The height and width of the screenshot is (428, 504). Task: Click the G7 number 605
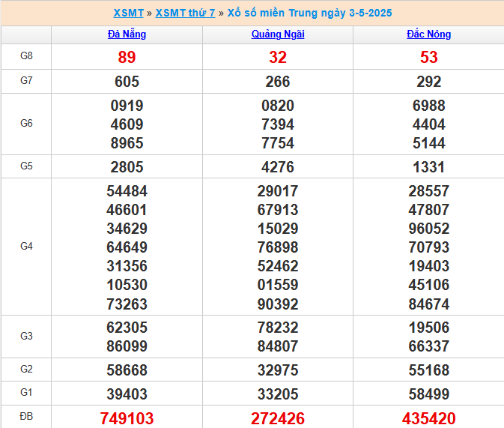[x=127, y=82]
